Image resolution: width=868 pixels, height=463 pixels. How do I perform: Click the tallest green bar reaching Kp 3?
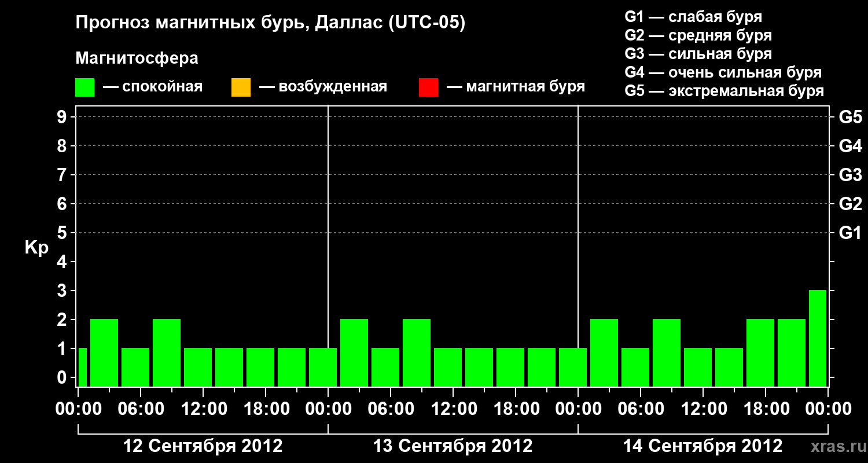click(818, 338)
